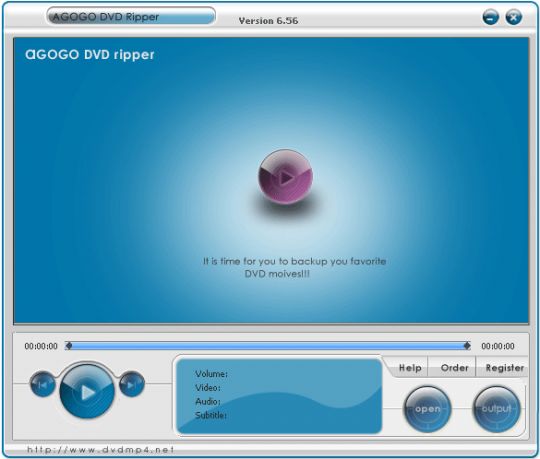Click the middle of the blue seek bar
This screenshot has width=540, height=459.
click(268, 346)
